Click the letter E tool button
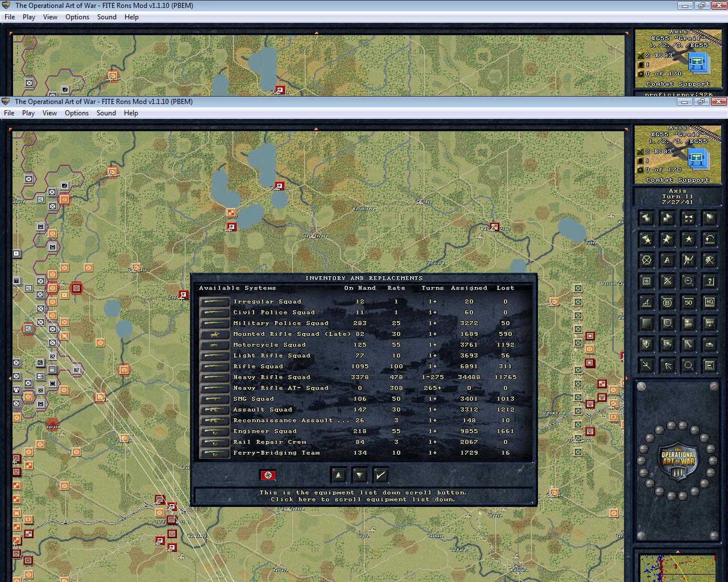Screen dimensions: 728x582 (x=709, y=365)
